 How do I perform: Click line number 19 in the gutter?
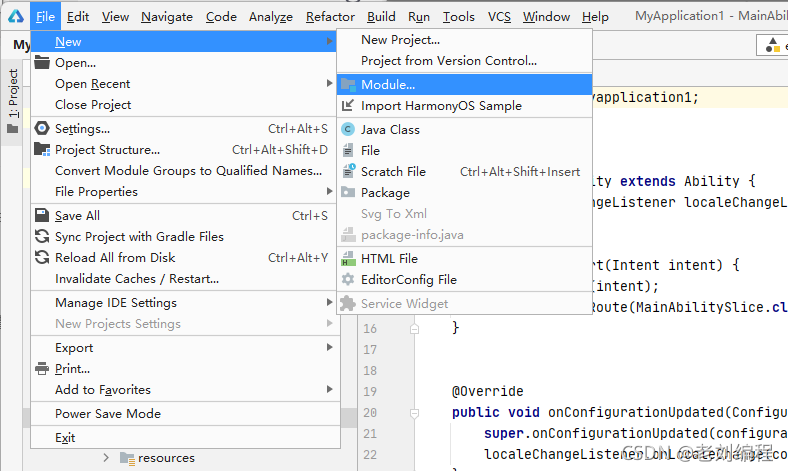(x=370, y=392)
